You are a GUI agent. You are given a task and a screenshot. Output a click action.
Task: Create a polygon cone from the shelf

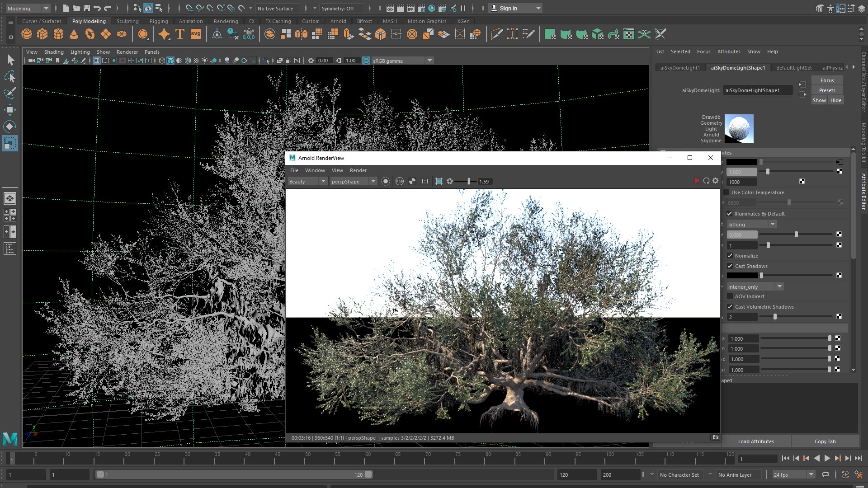pos(74,34)
